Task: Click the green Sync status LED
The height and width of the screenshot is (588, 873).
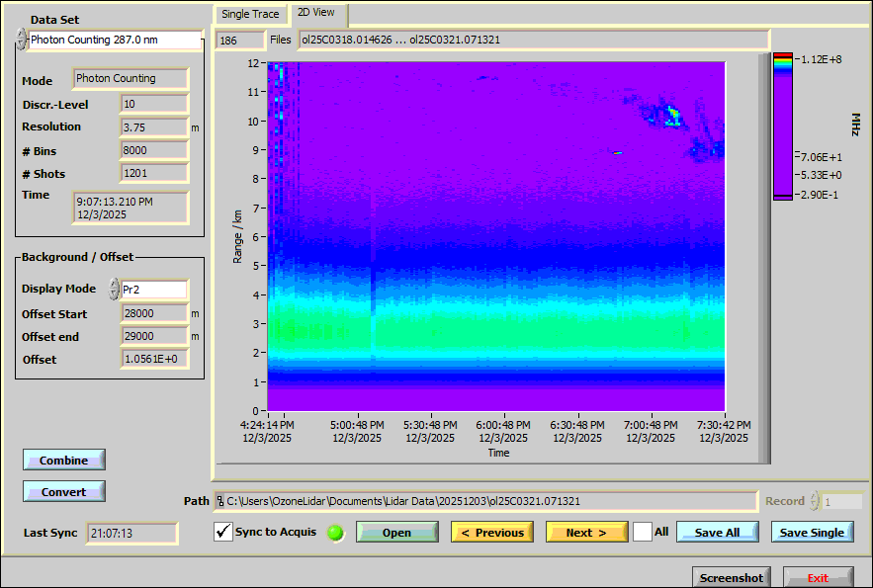Action: pos(335,533)
